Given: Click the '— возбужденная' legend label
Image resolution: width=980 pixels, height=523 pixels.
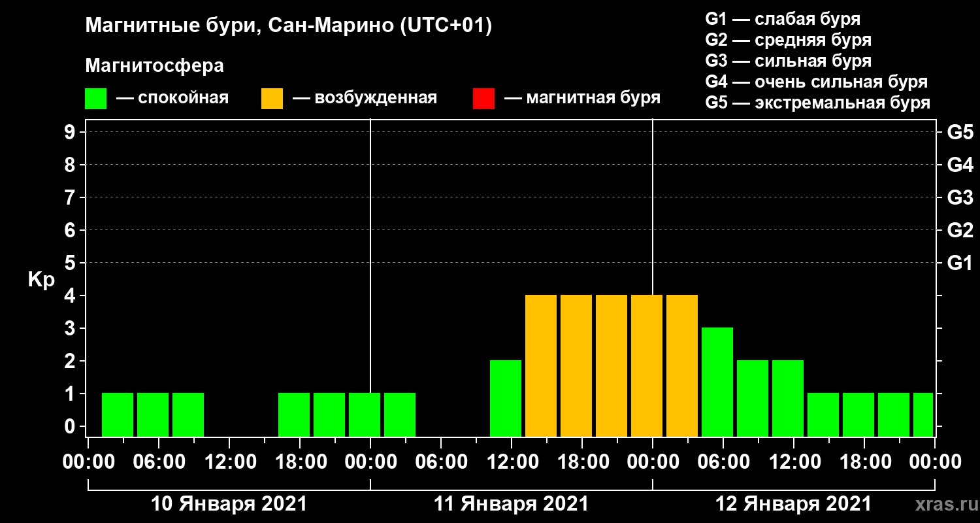Looking at the screenshot, I should [x=365, y=99].
